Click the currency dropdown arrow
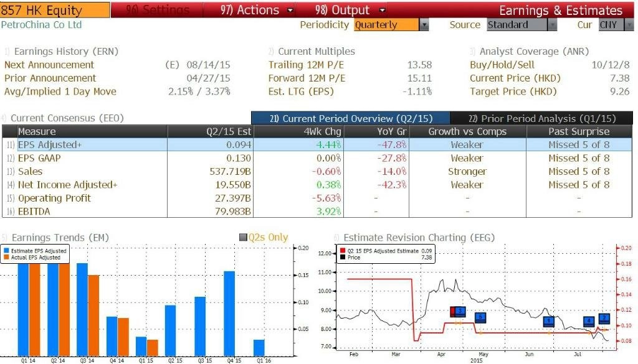This screenshot has height=364, width=638. (629, 25)
